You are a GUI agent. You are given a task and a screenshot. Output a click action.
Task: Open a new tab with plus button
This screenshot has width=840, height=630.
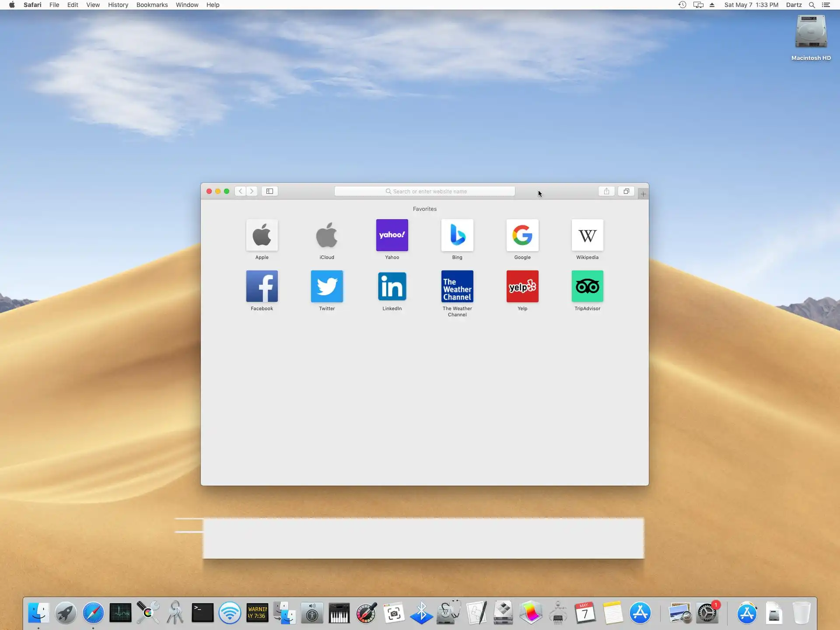point(643,194)
